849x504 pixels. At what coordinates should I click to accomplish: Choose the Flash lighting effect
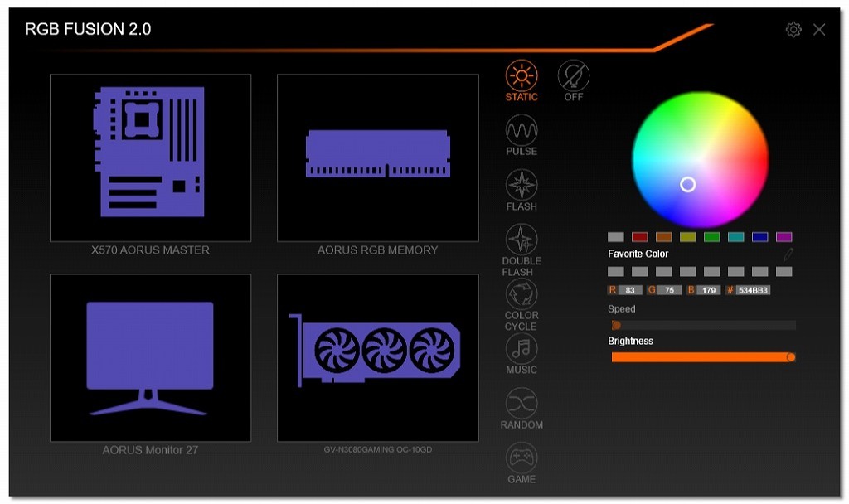[522, 185]
